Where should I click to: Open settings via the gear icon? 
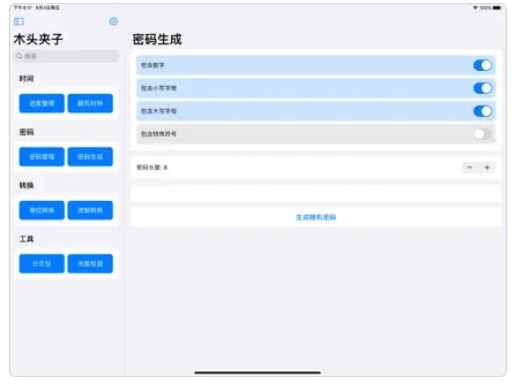point(114,21)
